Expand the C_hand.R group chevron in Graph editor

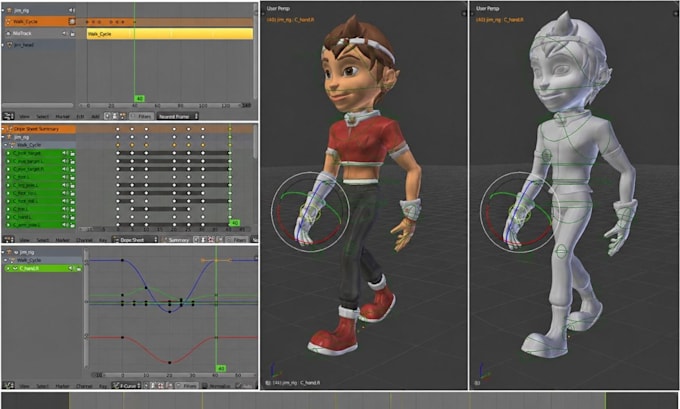coord(8,268)
